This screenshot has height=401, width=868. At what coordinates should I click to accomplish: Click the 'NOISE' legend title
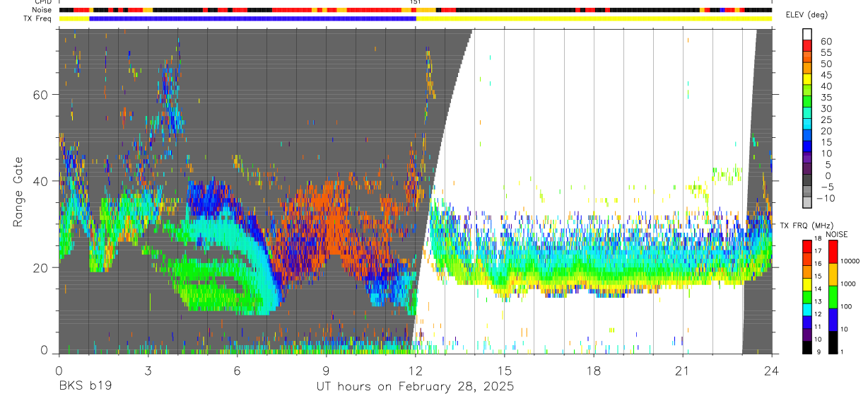click(837, 234)
